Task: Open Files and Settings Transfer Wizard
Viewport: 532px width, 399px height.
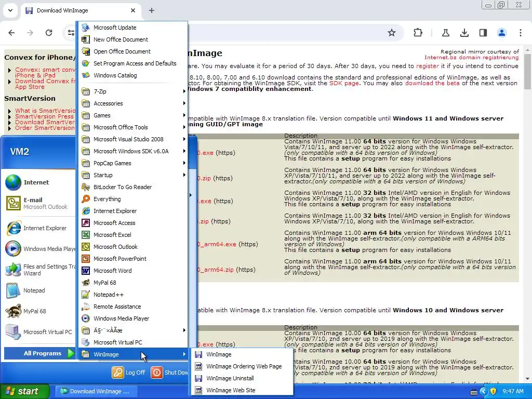Action: click(x=39, y=270)
